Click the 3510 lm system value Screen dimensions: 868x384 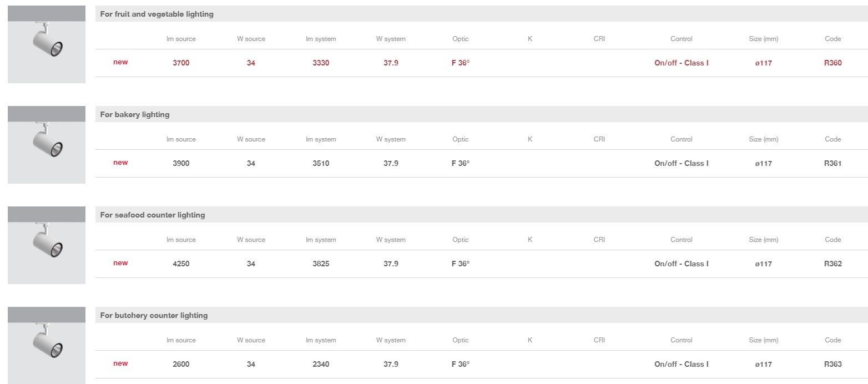pos(321,163)
